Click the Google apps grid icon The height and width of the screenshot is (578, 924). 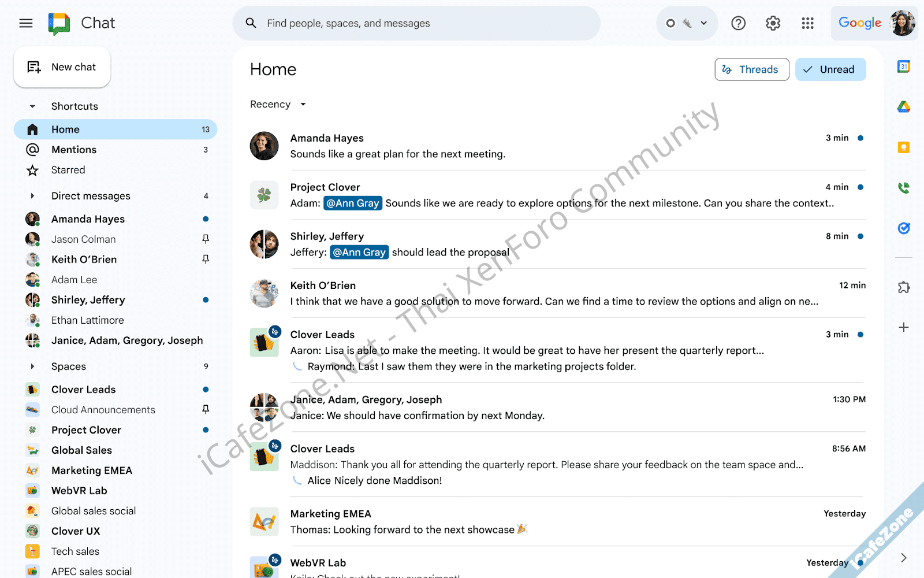pos(807,23)
